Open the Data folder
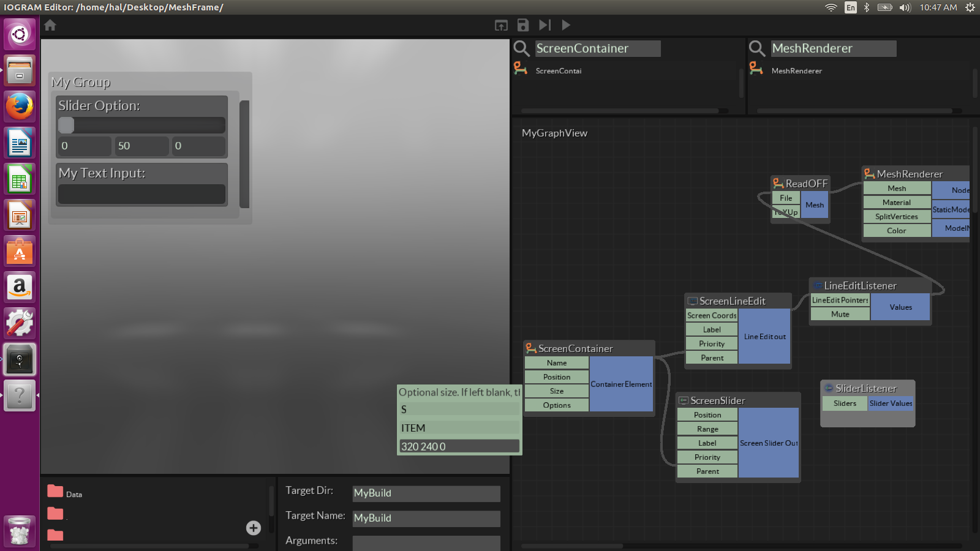The height and width of the screenshot is (551, 980). pos(56,492)
